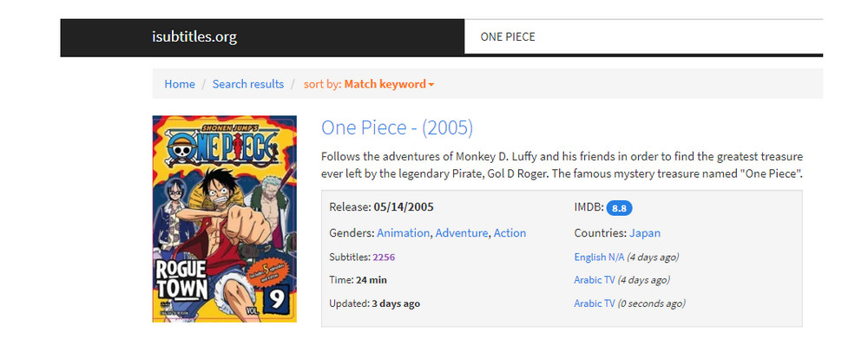The width and height of the screenshot is (868, 359).
Task: Select the Action genre link
Action: click(510, 233)
